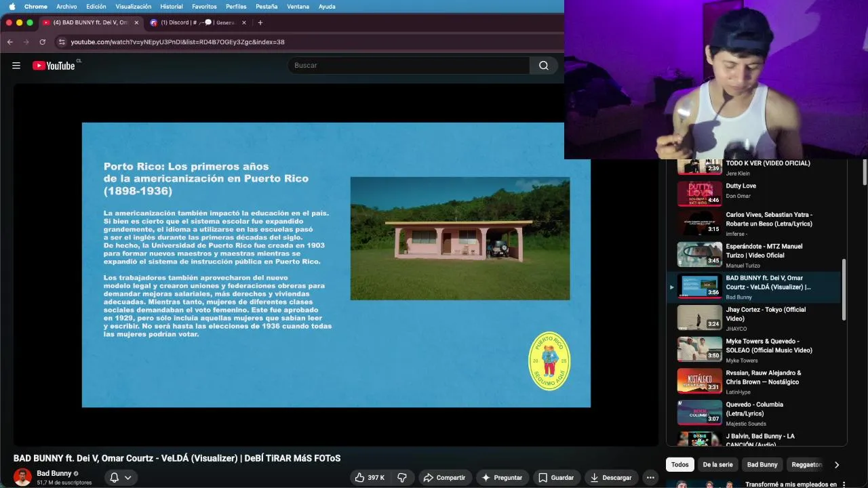Open Dutty Love thumbnail

[700, 194]
